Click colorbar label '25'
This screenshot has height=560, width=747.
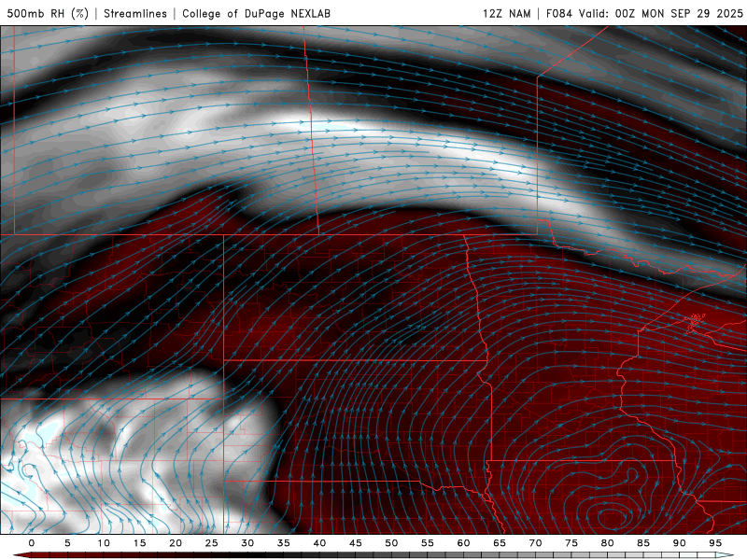click(212, 543)
